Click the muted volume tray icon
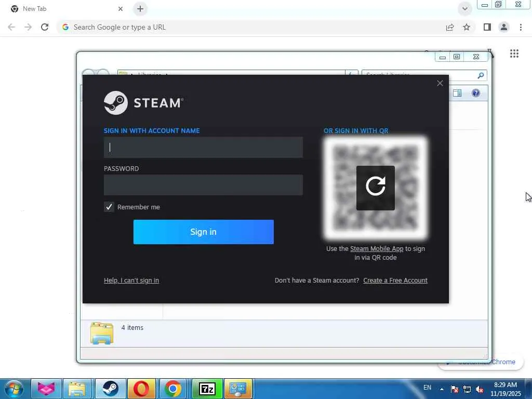Viewport: 532px width, 399px height. tap(480, 390)
